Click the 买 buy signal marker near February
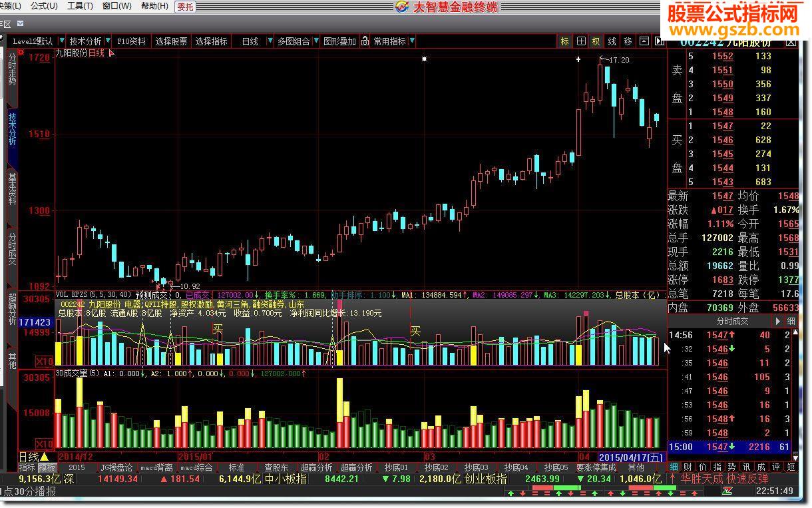Image resolution: width=812 pixels, height=508 pixels. point(416,331)
